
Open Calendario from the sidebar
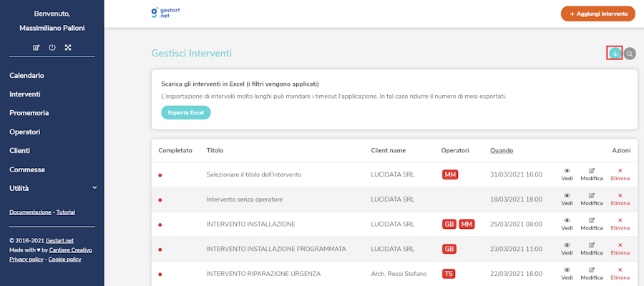pyautogui.click(x=27, y=75)
